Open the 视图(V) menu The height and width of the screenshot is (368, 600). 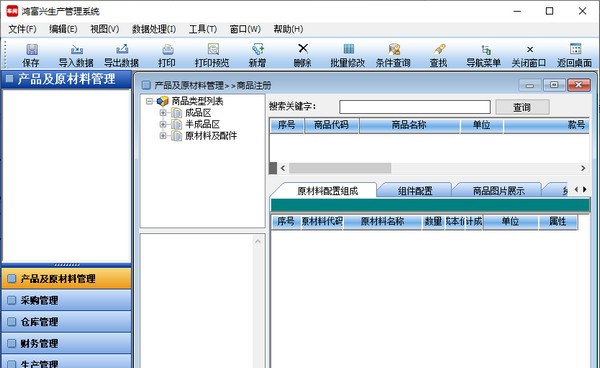(104, 29)
